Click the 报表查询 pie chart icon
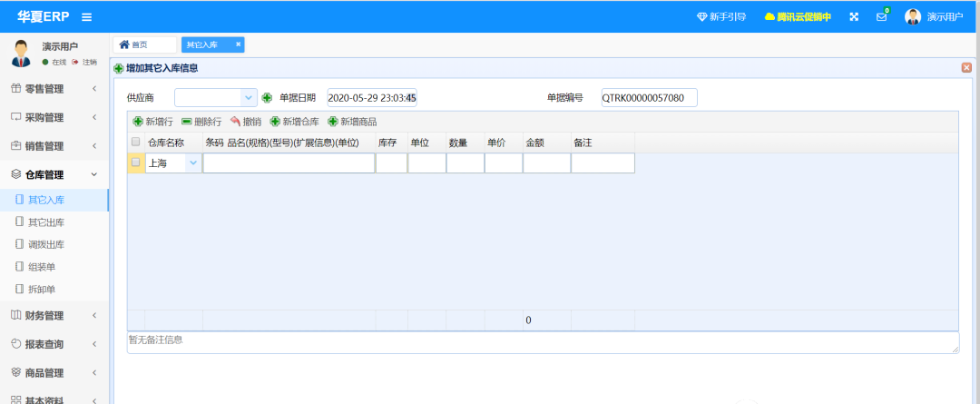Viewport: 980px width, 404px height. [16, 344]
